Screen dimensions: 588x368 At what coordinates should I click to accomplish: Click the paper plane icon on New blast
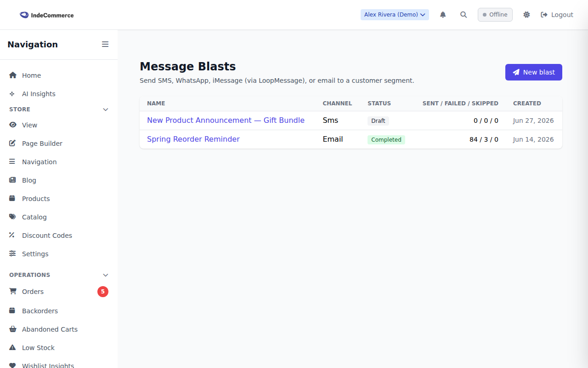[516, 72]
